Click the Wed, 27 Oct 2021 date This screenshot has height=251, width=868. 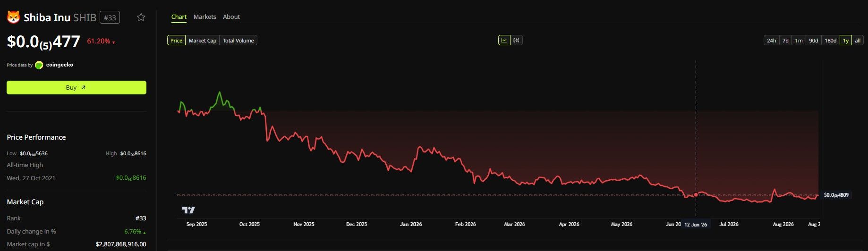(x=31, y=178)
